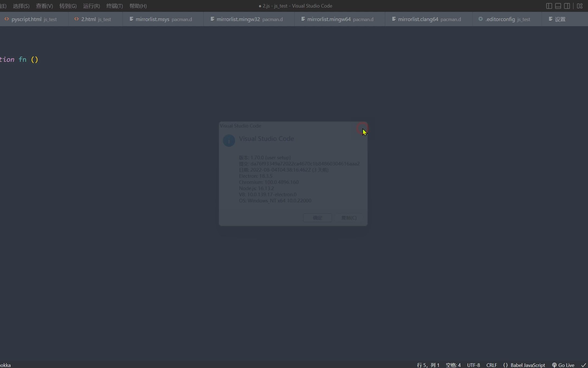Toggle secondary side bar layout icon
The height and width of the screenshot is (368, 588).
pyautogui.click(x=567, y=6)
